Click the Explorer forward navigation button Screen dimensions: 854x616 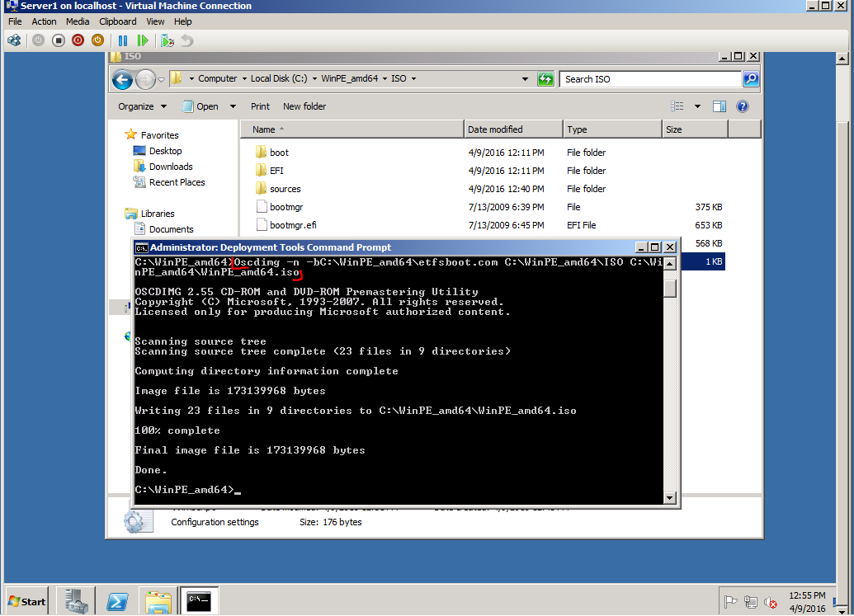(x=145, y=79)
